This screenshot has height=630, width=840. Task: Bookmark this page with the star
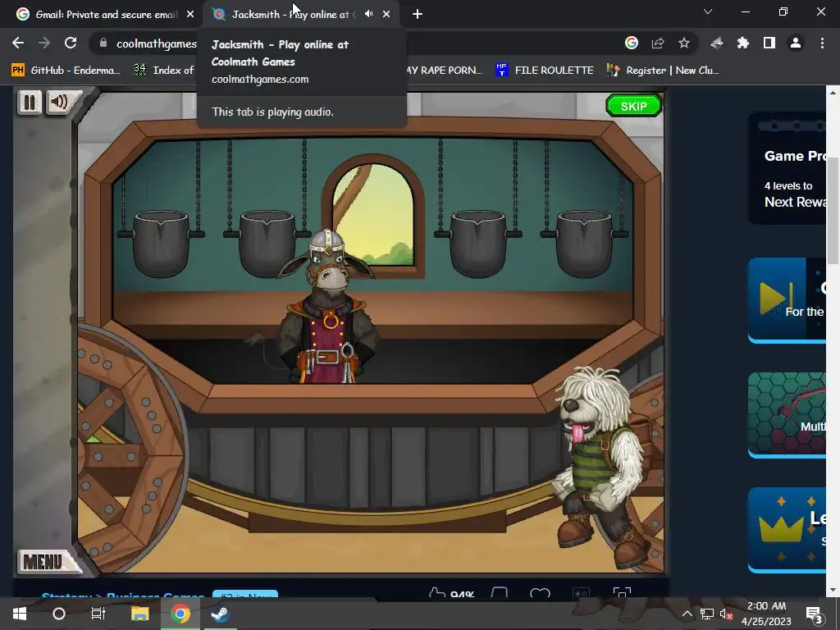click(x=684, y=43)
